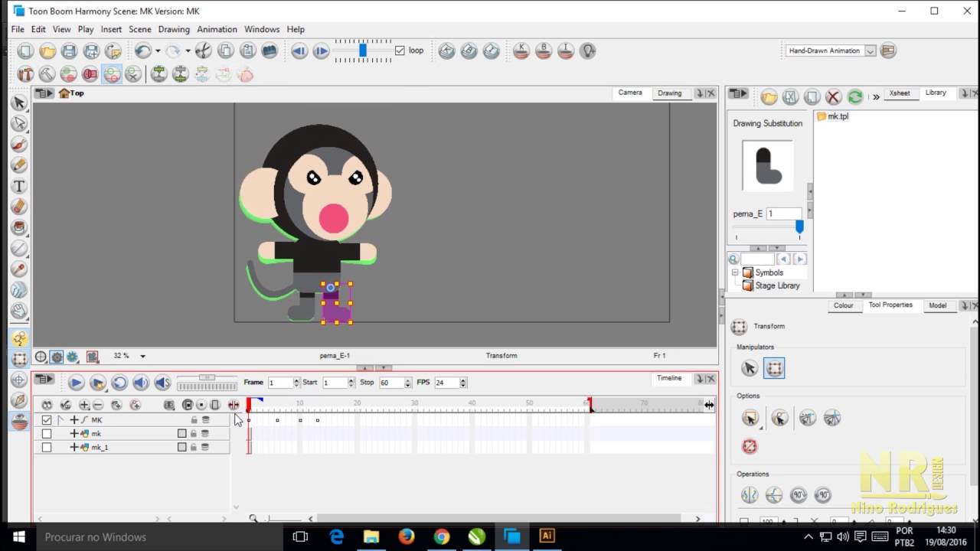
Task: Select the Text tool
Action: [19, 186]
